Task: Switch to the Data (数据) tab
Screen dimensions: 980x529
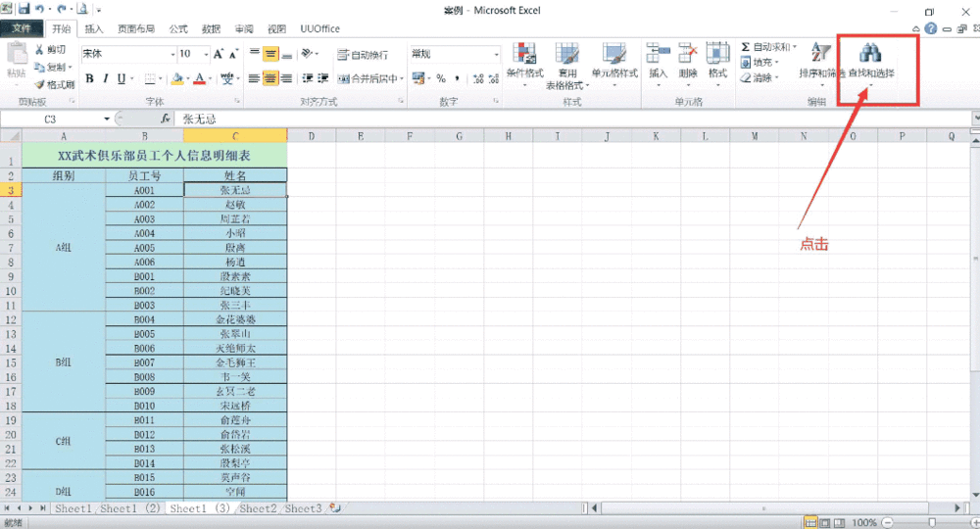Action: pyautogui.click(x=212, y=28)
